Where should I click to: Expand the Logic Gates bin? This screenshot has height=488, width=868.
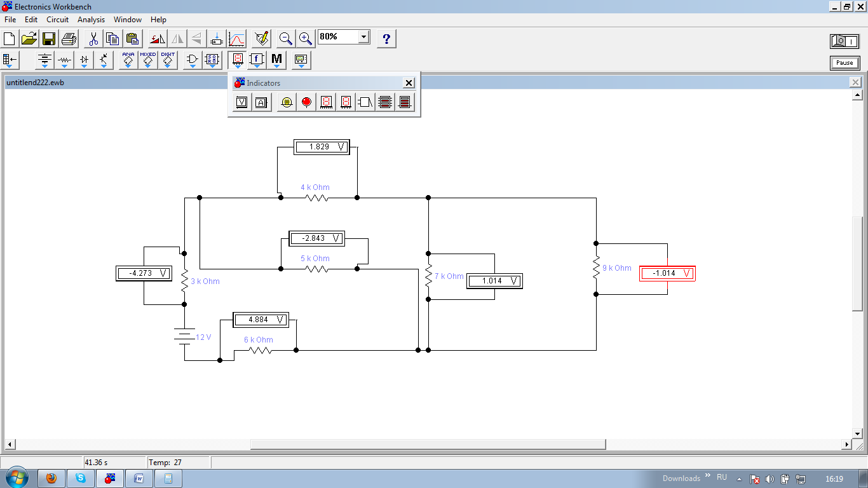193,60
